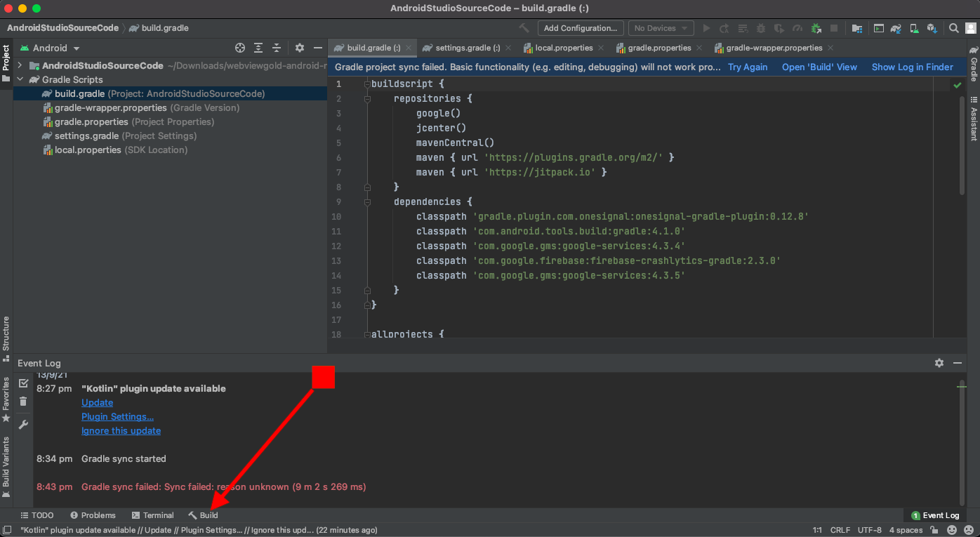Viewport: 980px width, 537px height.
Task: Open the Android project view dropdown
Action: coord(50,48)
